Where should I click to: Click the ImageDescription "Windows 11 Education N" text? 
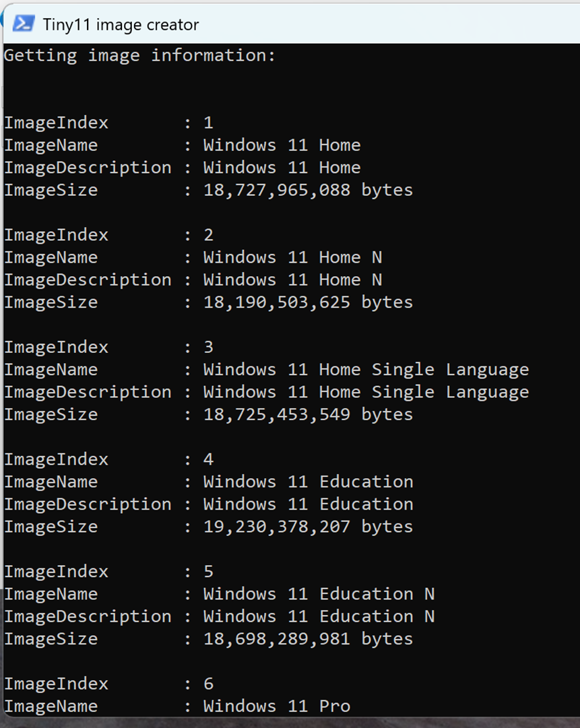click(x=319, y=616)
